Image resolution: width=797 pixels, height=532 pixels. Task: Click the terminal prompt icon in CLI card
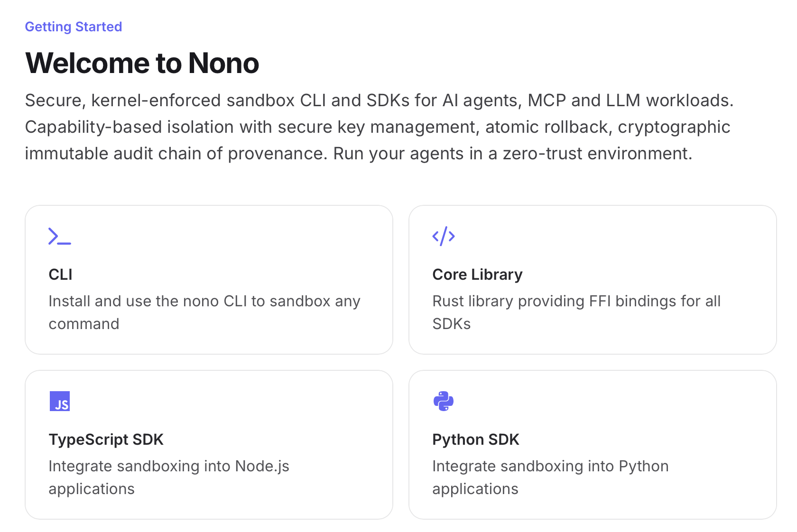pyautogui.click(x=60, y=236)
